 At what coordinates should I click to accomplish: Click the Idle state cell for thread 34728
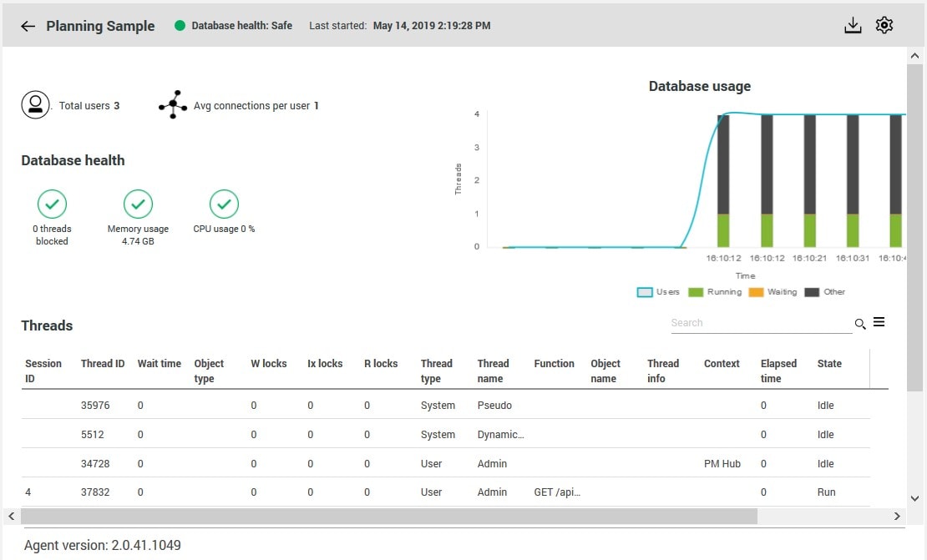coord(825,464)
